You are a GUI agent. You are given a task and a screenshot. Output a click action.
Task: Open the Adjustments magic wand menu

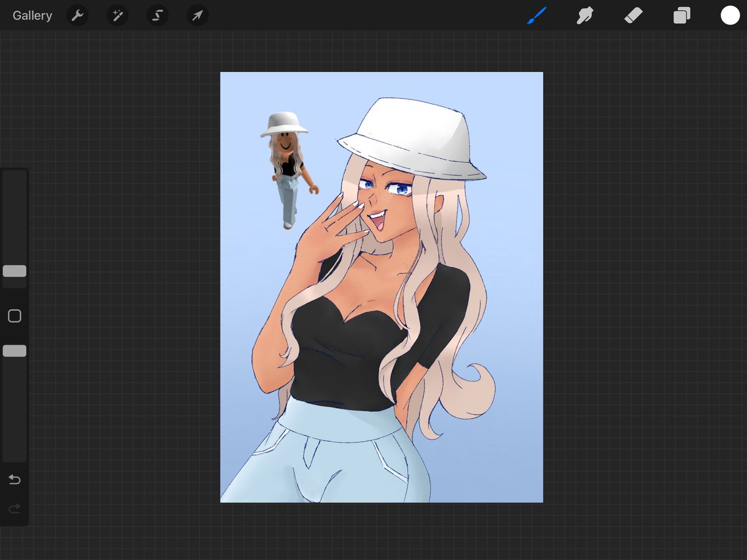pyautogui.click(x=118, y=16)
